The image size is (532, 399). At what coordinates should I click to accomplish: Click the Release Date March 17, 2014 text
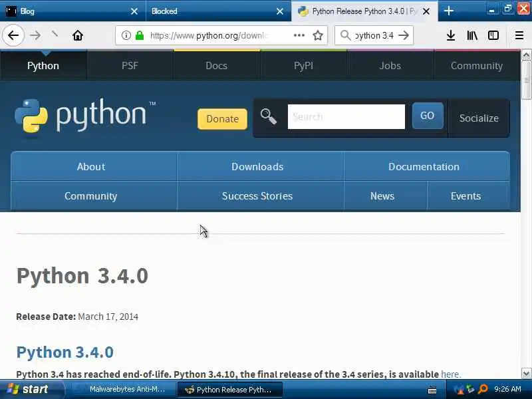[x=77, y=317]
